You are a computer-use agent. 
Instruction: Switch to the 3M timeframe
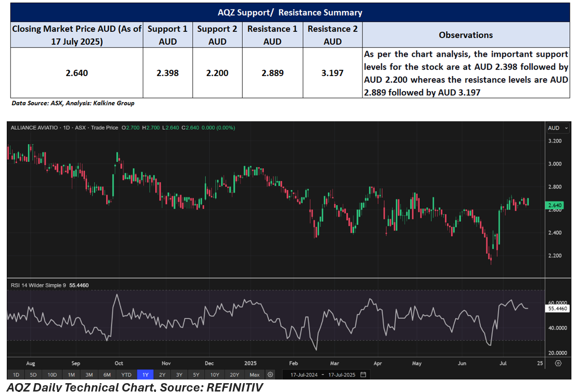[89, 374]
